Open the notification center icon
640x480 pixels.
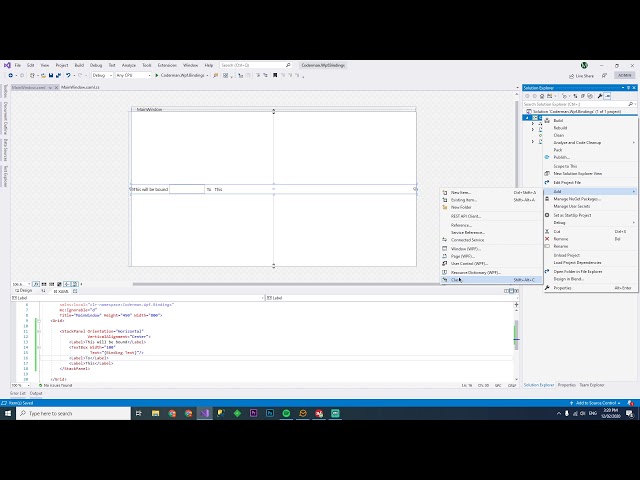click(629, 413)
